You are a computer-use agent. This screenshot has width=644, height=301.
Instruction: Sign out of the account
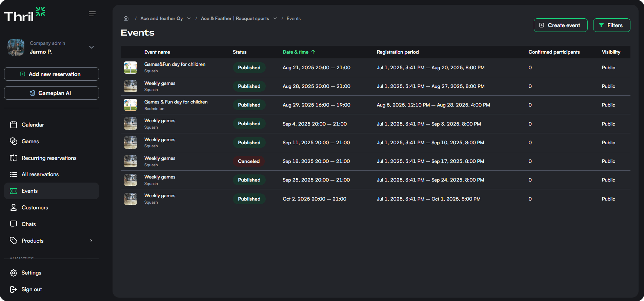click(32, 289)
